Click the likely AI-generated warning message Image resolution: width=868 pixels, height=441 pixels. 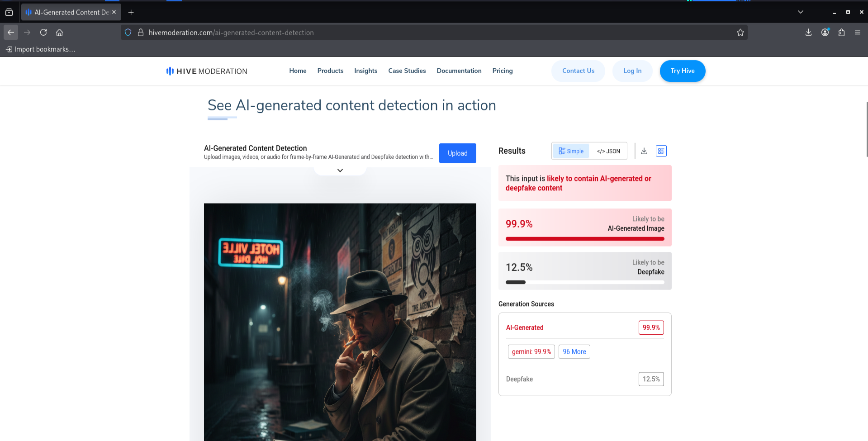click(585, 183)
